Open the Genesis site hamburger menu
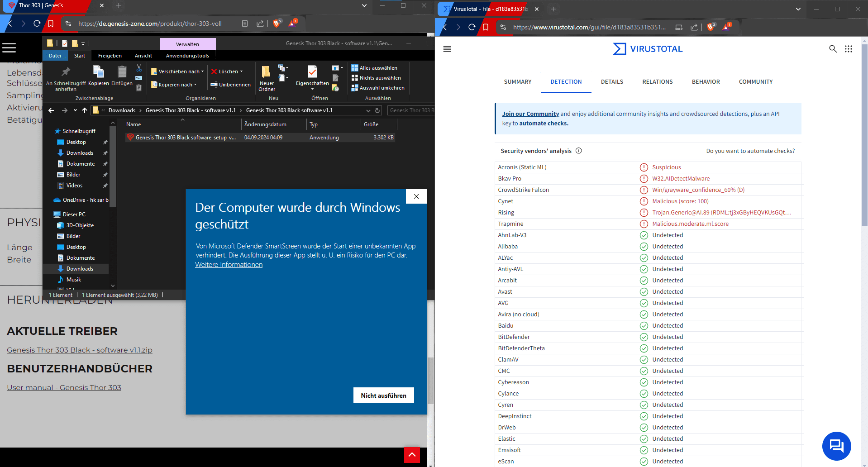This screenshot has width=868, height=467. click(x=9, y=48)
